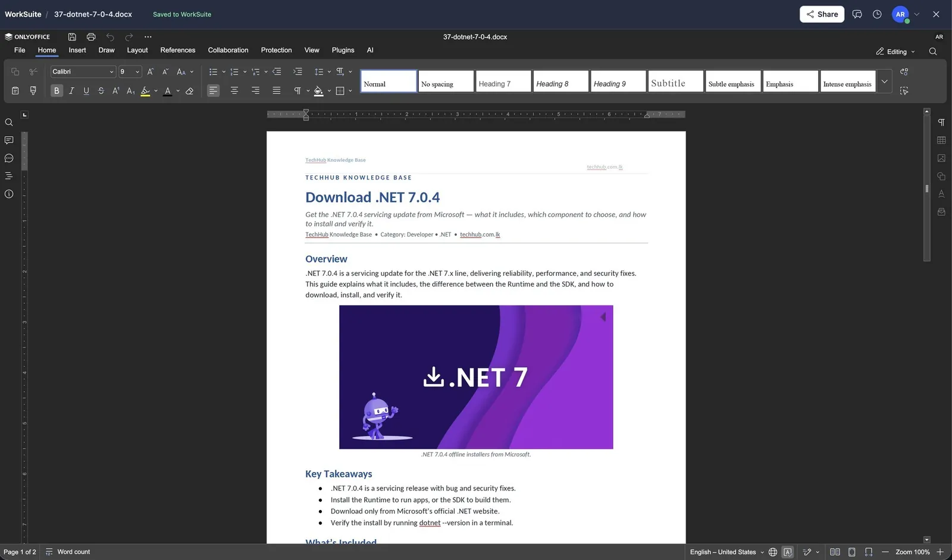The width and height of the screenshot is (952, 560).
Task: Expand the Line spacing dropdown
Action: [329, 72]
